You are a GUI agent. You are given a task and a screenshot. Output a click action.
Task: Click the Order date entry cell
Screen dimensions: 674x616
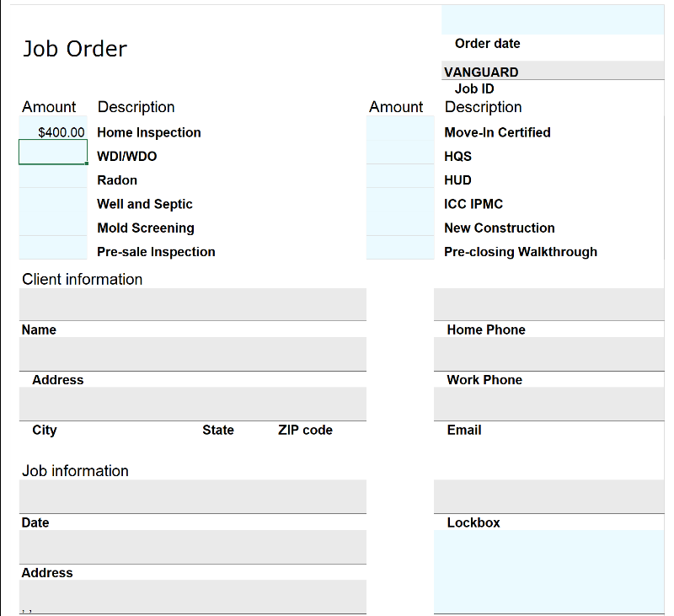(x=553, y=19)
